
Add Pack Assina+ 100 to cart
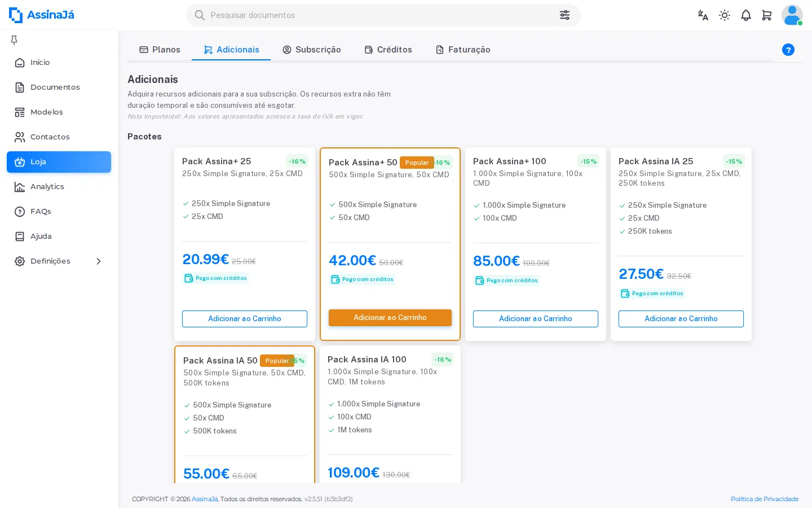[x=536, y=319]
